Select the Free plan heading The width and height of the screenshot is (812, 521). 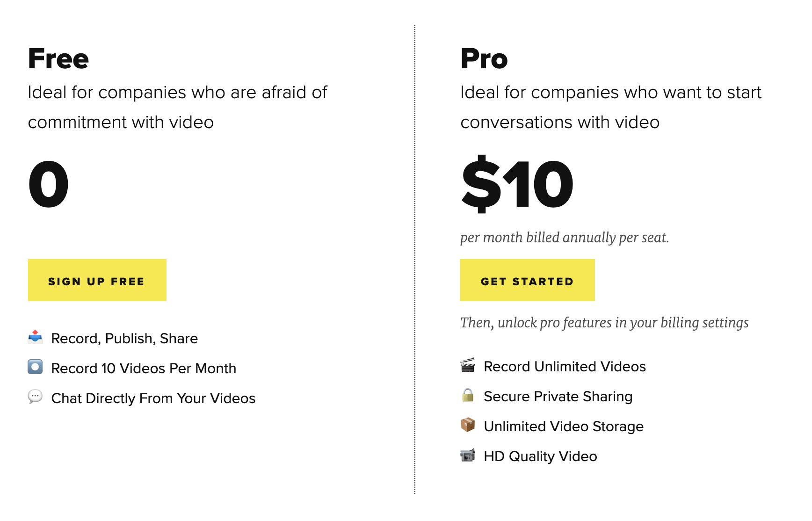click(58, 59)
